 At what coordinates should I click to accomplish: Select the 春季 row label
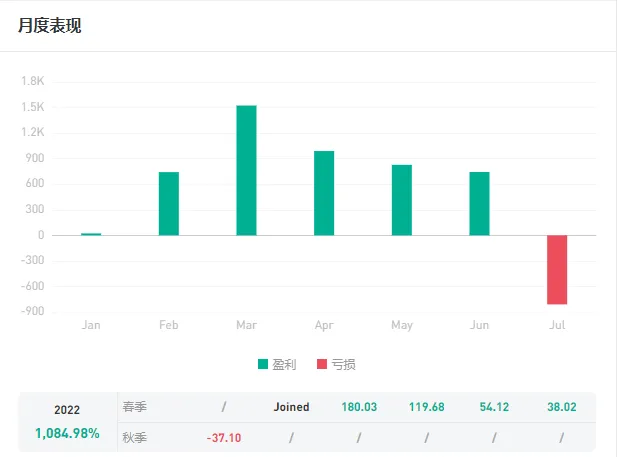(x=135, y=407)
